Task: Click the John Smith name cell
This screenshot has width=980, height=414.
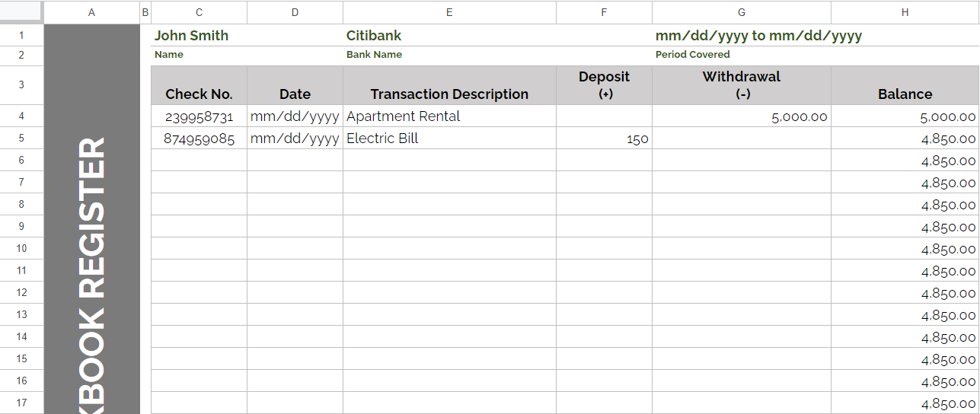Action: click(199, 35)
